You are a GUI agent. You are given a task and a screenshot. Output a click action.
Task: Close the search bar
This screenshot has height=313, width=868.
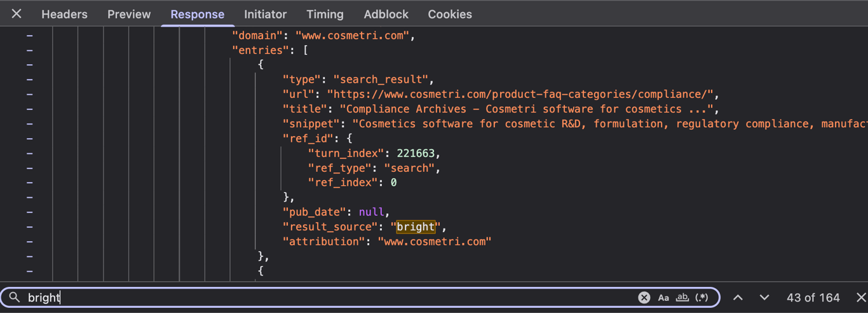click(x=861, y=297)
